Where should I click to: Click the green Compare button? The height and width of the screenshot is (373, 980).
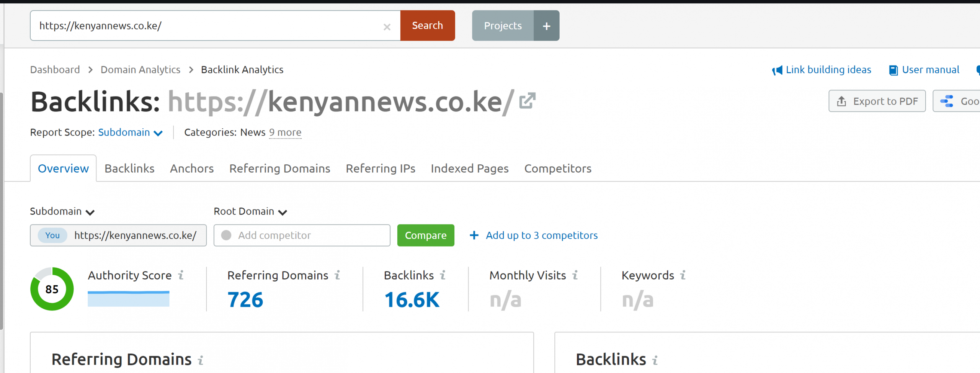[x=425, y=235]
